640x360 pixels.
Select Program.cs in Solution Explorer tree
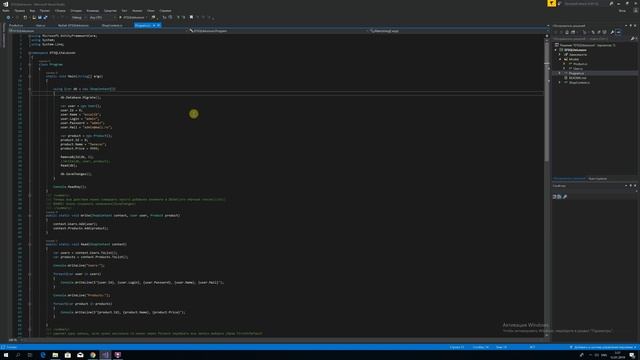tap(576, 73)
